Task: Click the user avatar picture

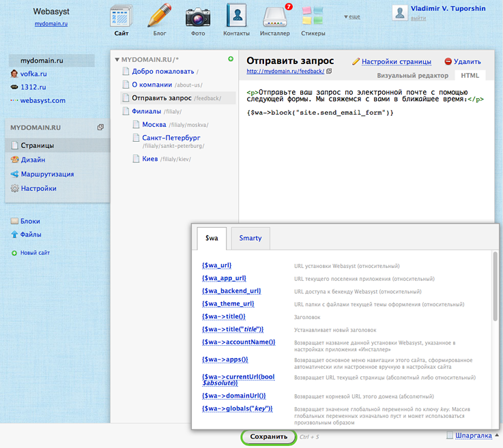Action: pyautogui.click(x=400, y=13)
